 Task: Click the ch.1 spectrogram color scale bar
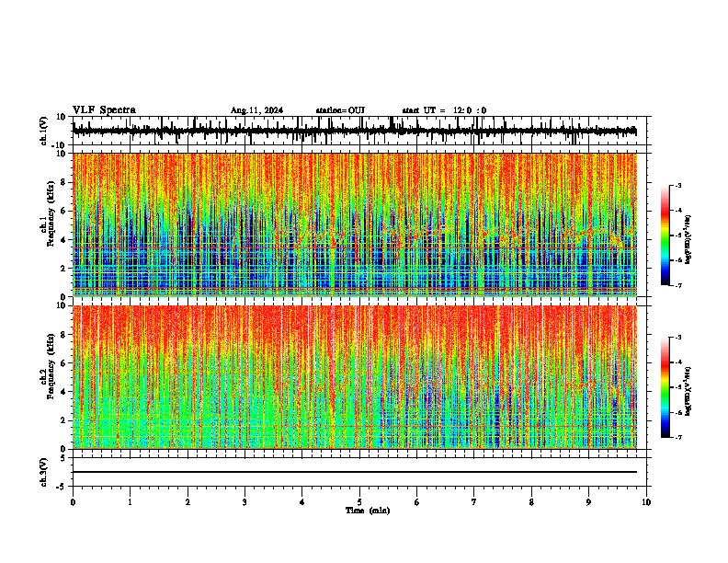665,236
